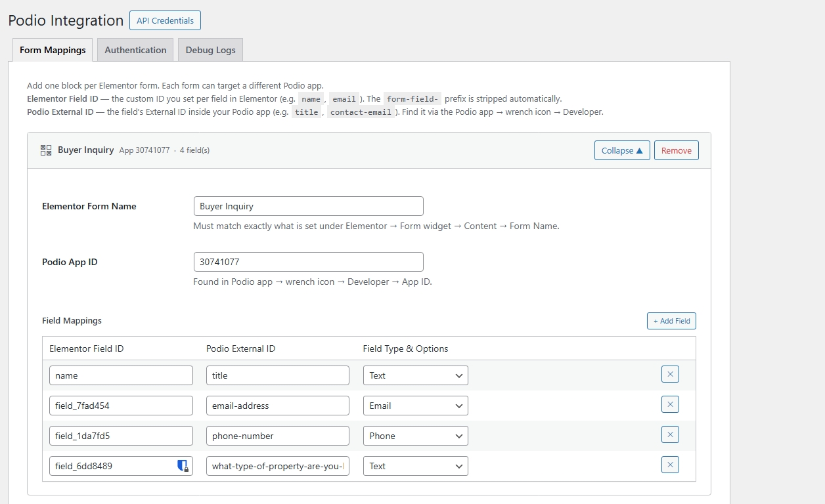Click the Field Type & Options column header
Viewport: 825px width, 504px height.
click(405, 348)
